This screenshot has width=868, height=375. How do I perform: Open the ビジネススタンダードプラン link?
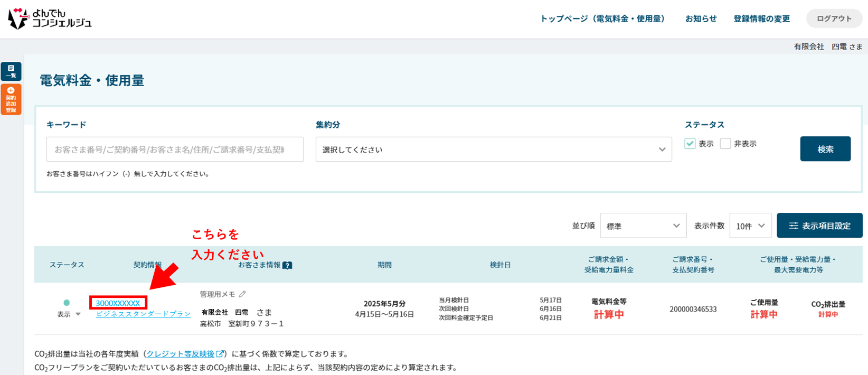tap(143, 314)
